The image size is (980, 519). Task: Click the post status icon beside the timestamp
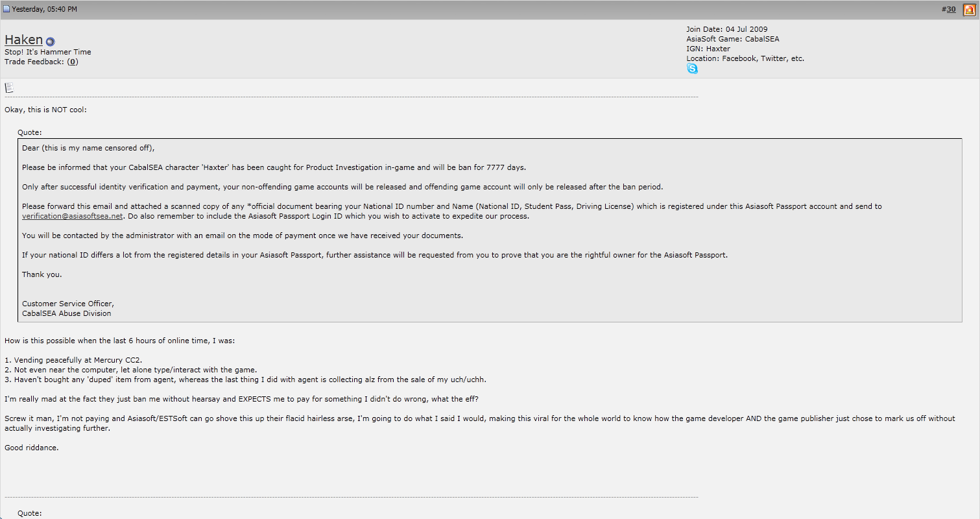pos(6,9)
